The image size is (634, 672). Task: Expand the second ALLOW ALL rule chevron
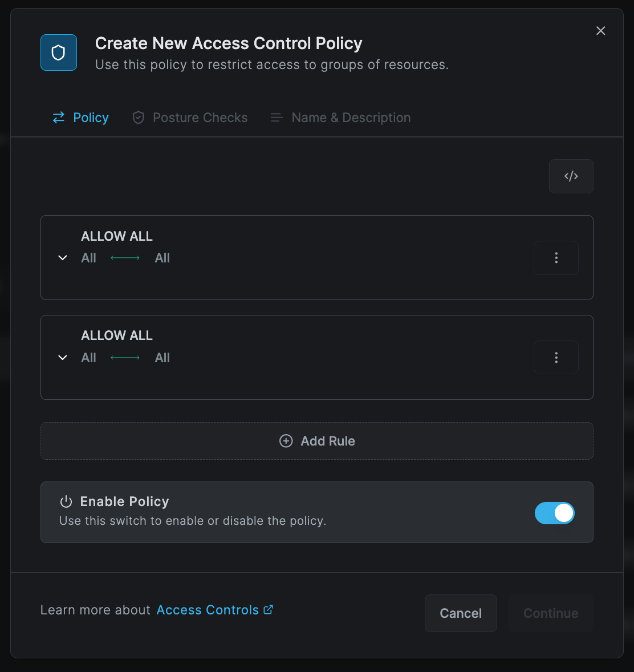[63, 358]
